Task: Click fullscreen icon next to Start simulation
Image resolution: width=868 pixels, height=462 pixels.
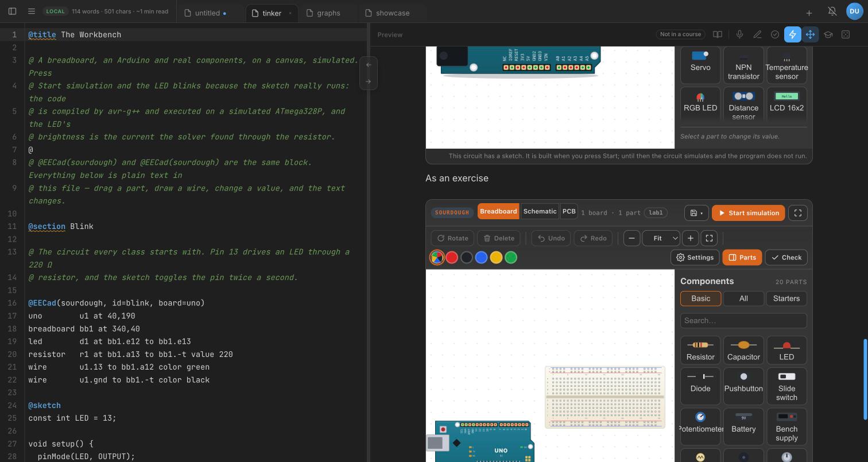Action: click(798, 213)
